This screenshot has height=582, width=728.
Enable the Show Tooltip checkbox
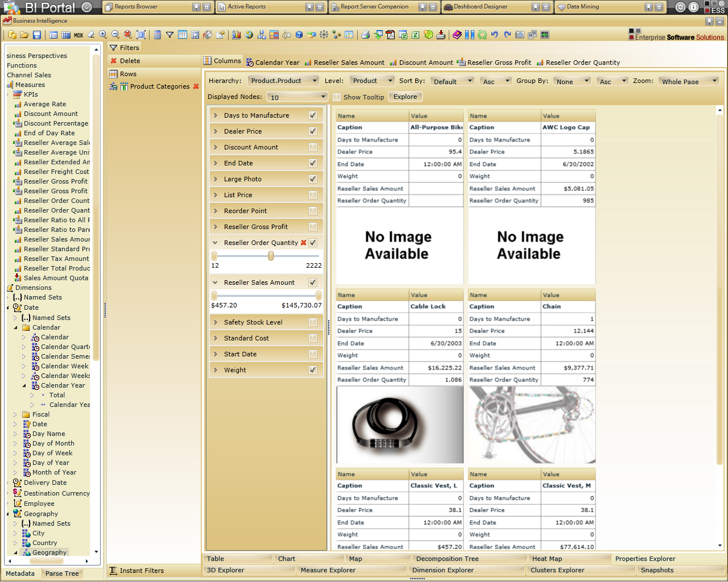tap(337, 97)
